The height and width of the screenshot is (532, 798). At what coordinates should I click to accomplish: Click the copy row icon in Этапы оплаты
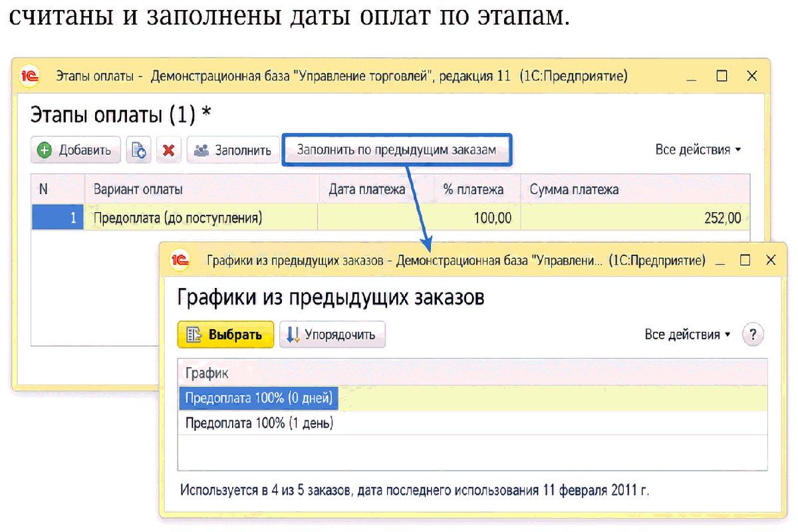[139, 150]
